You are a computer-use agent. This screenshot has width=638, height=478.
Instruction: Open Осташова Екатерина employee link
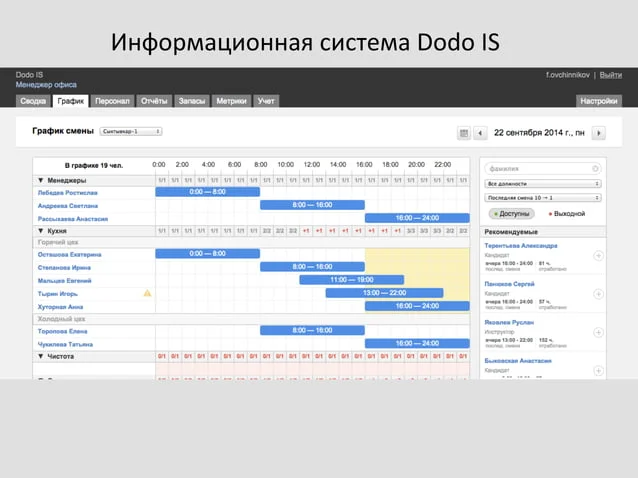[x=70, y=255]
